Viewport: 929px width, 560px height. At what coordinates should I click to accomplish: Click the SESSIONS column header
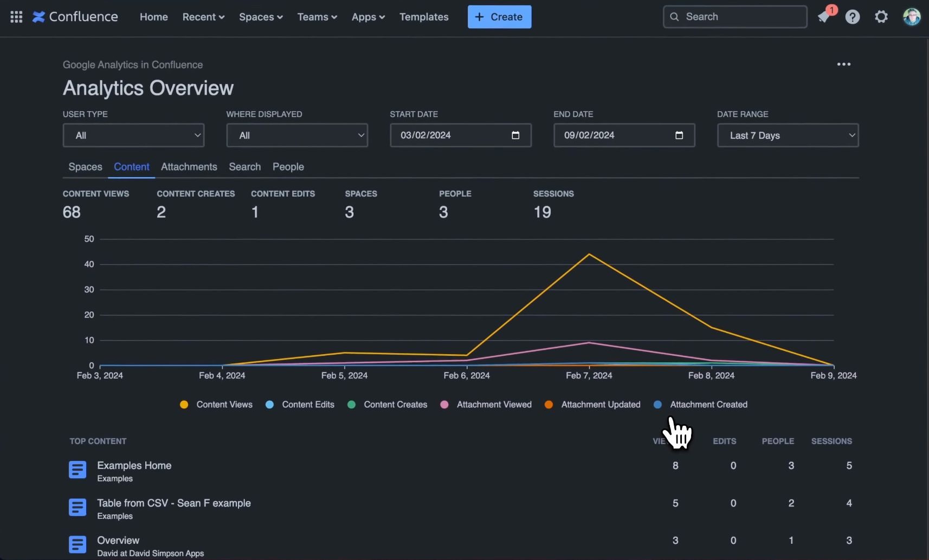click(x=831, y=441)
